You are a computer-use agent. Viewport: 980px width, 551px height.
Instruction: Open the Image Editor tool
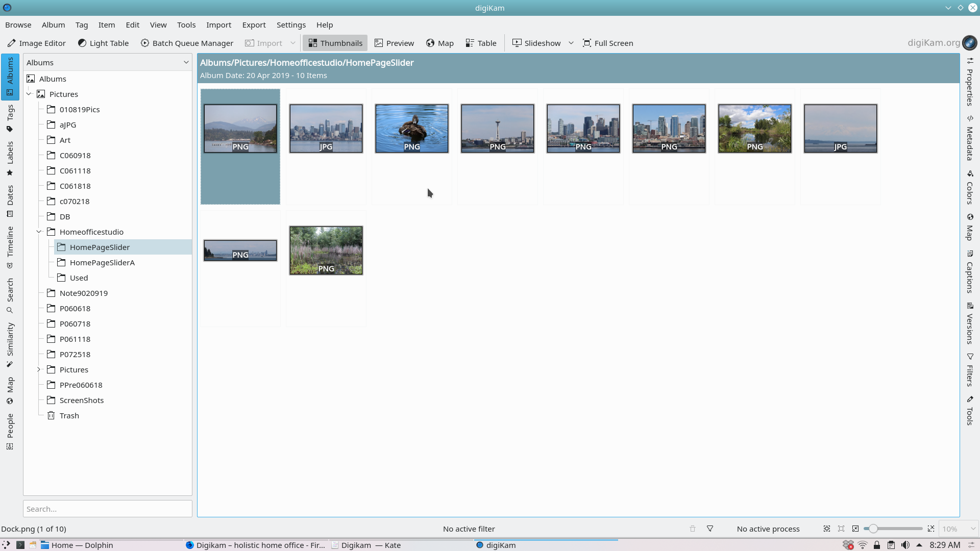(37, 43)
